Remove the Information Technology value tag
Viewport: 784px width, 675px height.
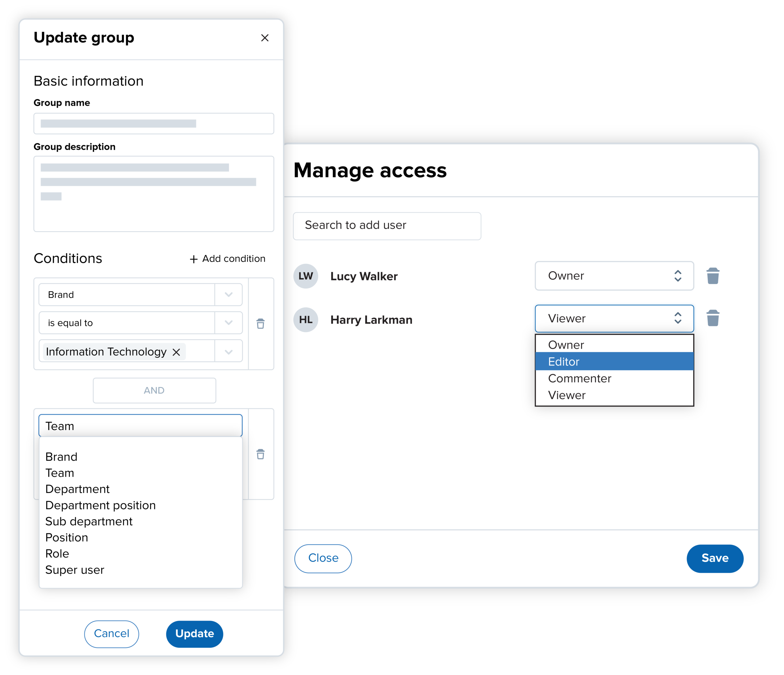(x=176, y=352)
